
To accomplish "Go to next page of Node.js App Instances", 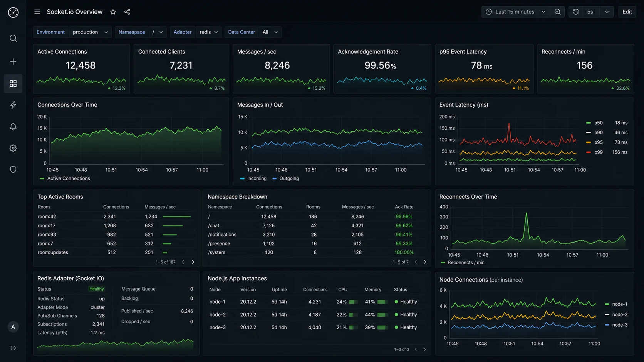I will coord(425,349).
